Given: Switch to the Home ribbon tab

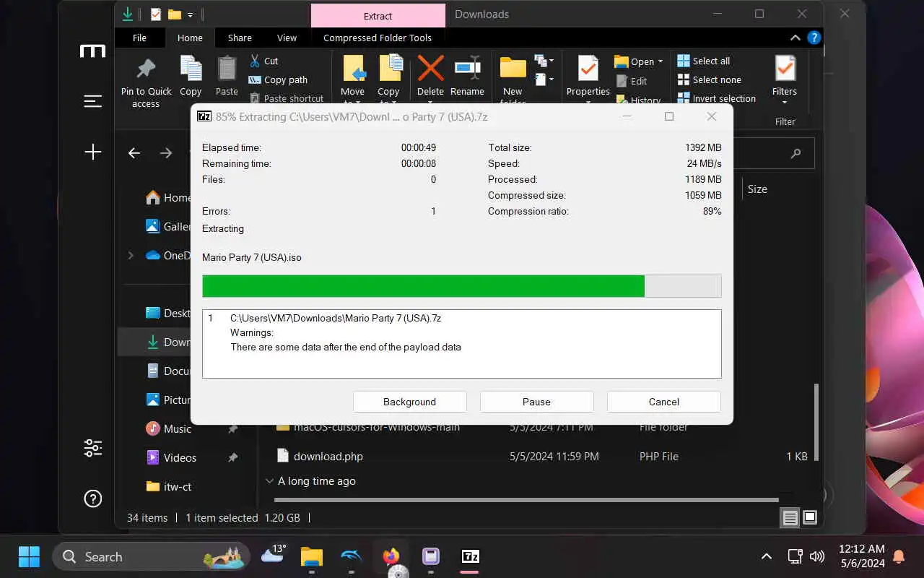Looking at the screenshot, I should click(x=190, y=38).
